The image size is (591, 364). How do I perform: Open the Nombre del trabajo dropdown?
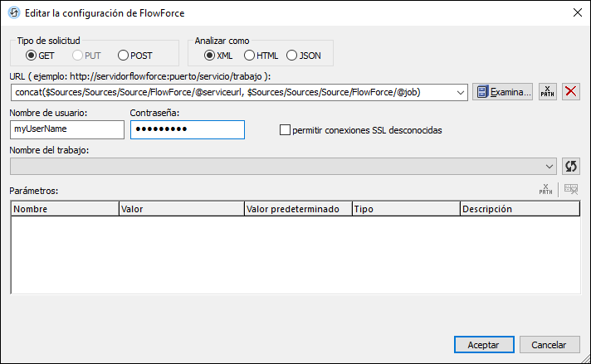point(549,166)
